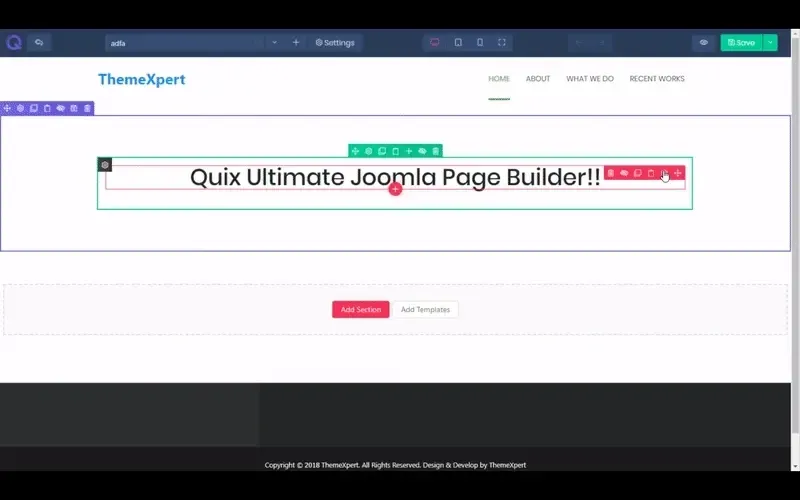Image resolution: width=800 pixels, height=500 pixels.
Task: Click the page name field showing 'adfa'
Action: tap(185, 43)
